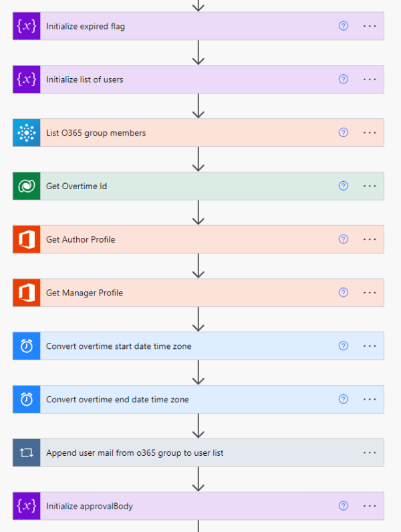The height and width of the screenshot is (532, 401).
Task: Click the clock icon on Convert overtime start date
Action: click(27, 346)
